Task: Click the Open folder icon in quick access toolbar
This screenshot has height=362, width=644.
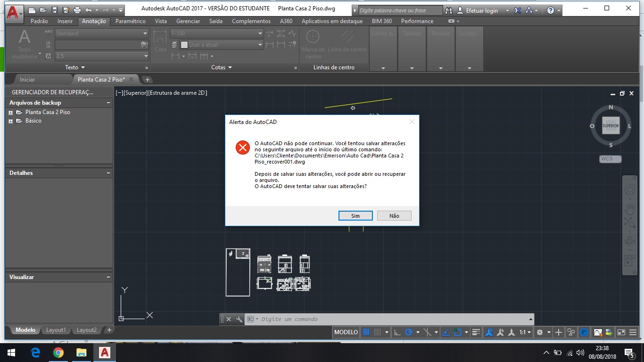Action: click(43, 10)
